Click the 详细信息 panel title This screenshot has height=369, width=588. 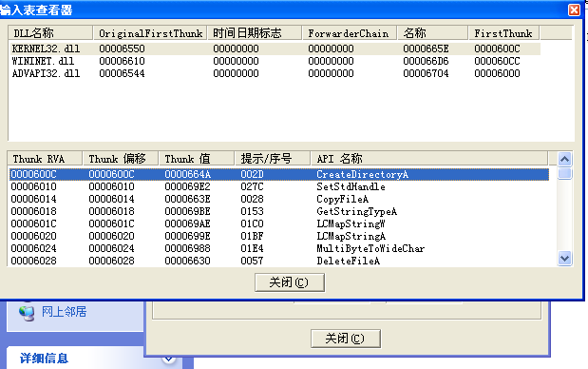pos(44,359)
